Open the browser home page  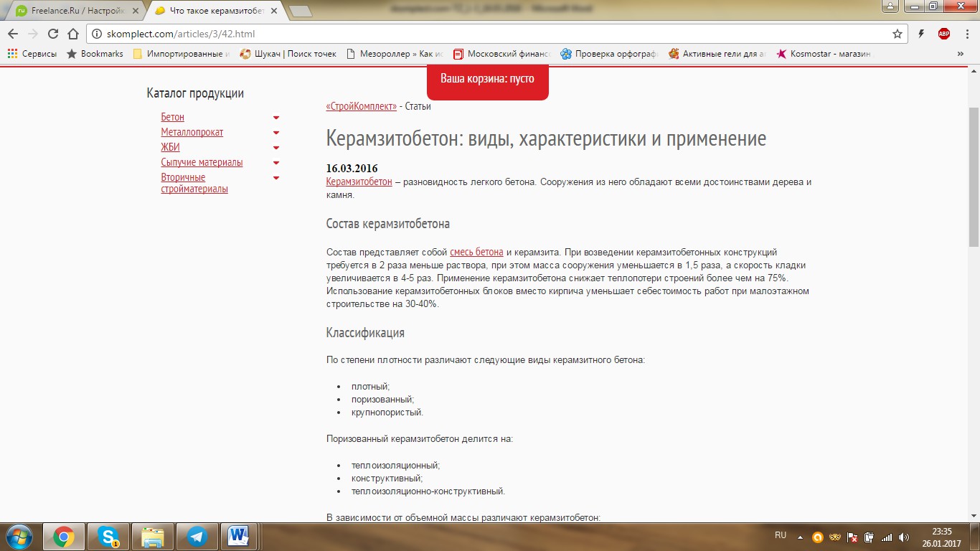(x=72, y=34)
